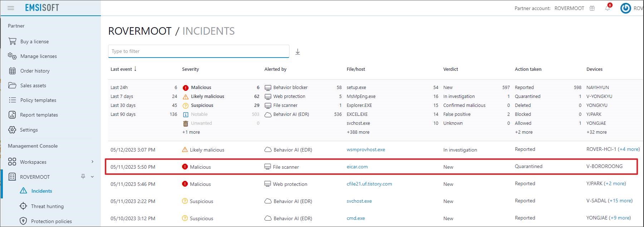
Task: Show +32 more devices
Action: tap(596, 132)
